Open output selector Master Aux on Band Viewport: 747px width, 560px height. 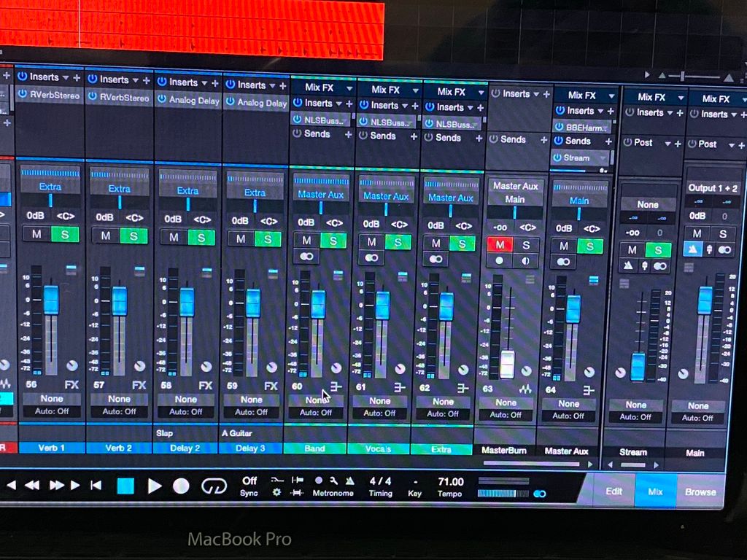click(321, 194)
